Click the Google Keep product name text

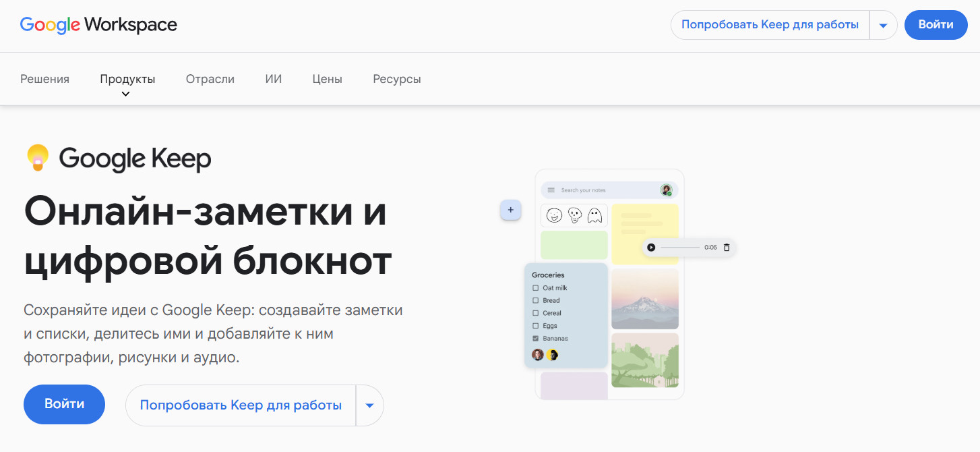(135, 159)
